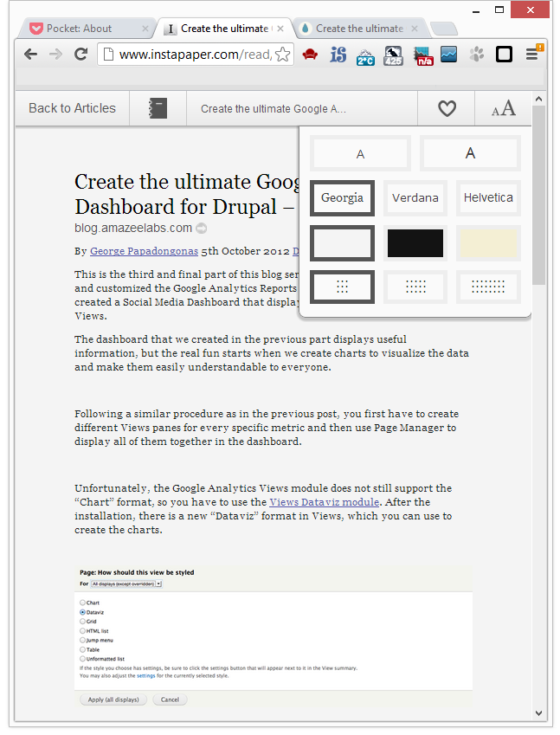
Task: Click the vertical scrollbar thumb
Action: pyautogui.click(x=539, y=195)
